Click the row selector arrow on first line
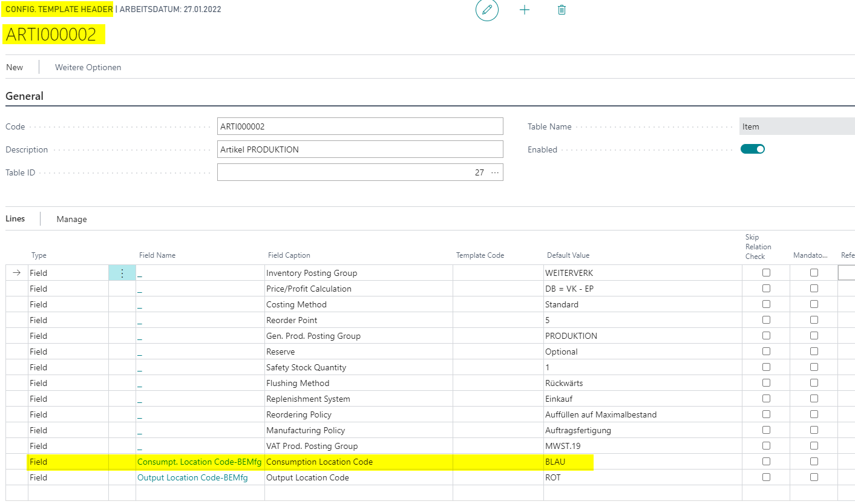The image size is (855, 504). click(17, 273)
